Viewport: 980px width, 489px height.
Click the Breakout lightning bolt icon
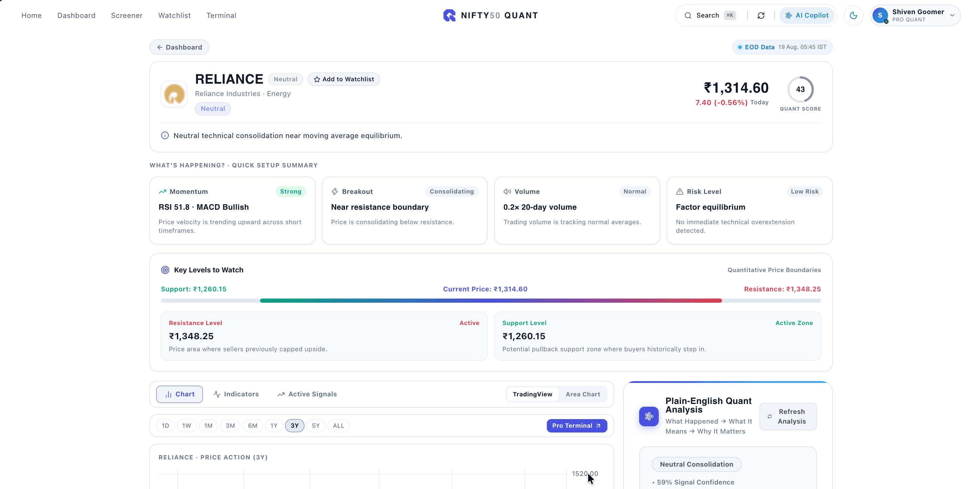335,191
